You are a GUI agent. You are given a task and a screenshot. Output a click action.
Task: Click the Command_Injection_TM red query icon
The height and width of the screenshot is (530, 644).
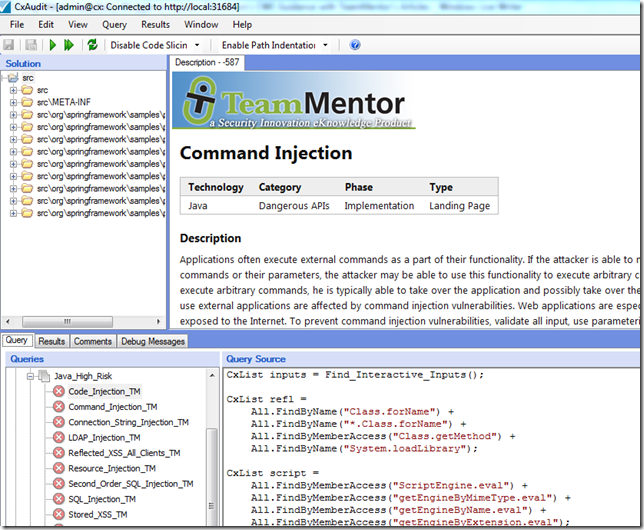click(59, 407)
